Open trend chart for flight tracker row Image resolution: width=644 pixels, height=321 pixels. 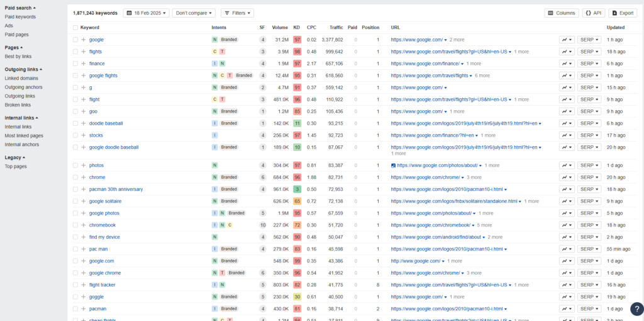click(567, 285)
